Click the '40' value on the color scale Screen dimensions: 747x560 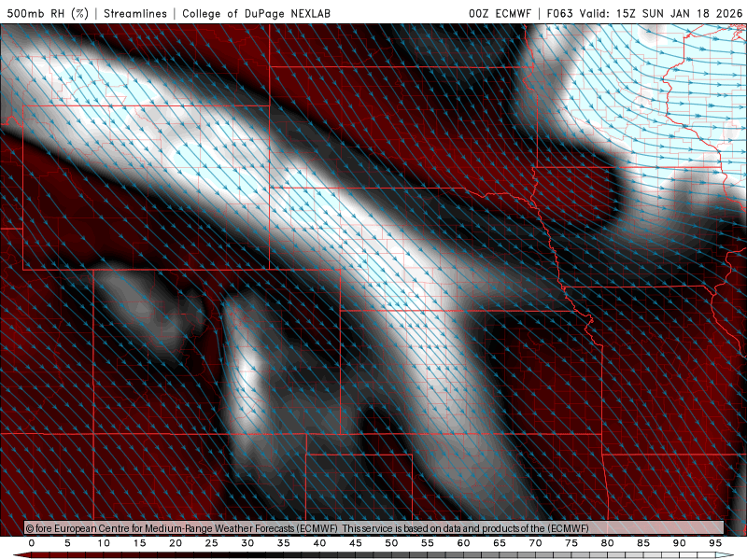(x=319, y=543)
